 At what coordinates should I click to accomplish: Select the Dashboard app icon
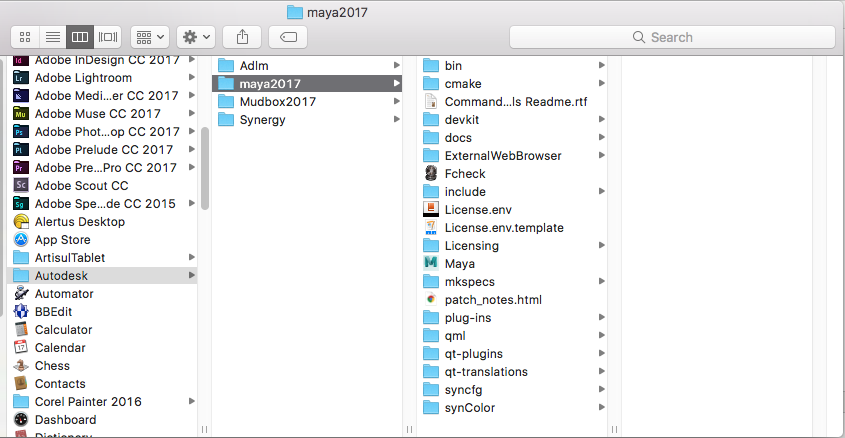(x=20, y=420)
